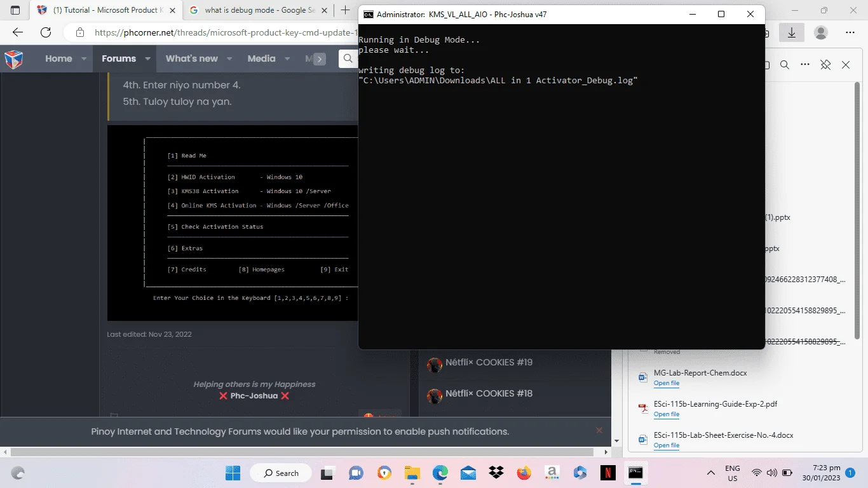Open the ENG US language switcher
The width and height of the screenshot is (868, 488).
pyautogui.click(x=733, y=473)
